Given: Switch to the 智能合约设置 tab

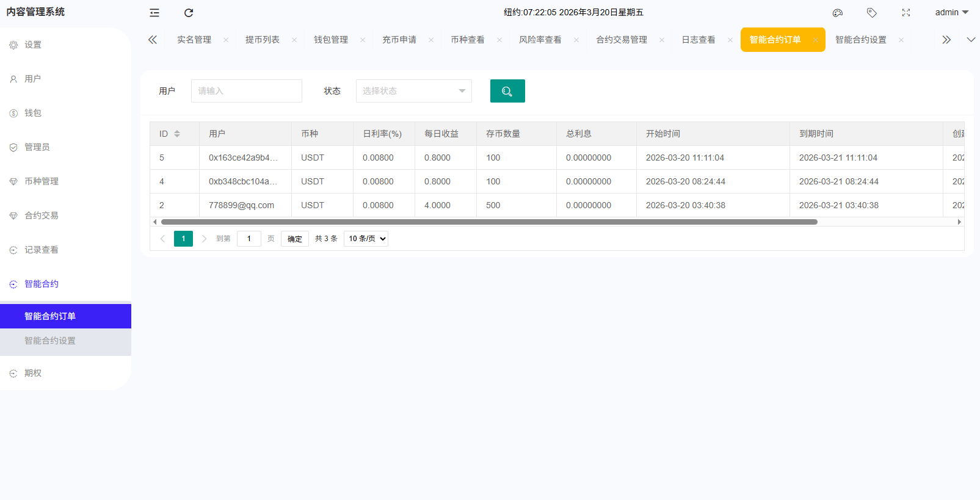Looking at the screenshot, I should tap(860, 40).
